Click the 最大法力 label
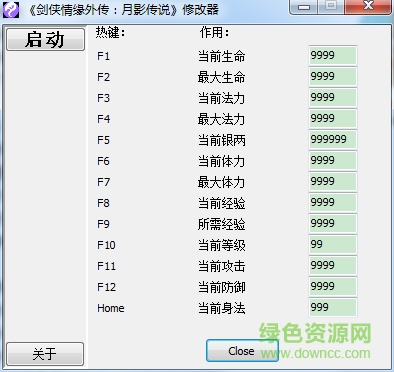The image size is (394, 372). [x=222, y=119]
